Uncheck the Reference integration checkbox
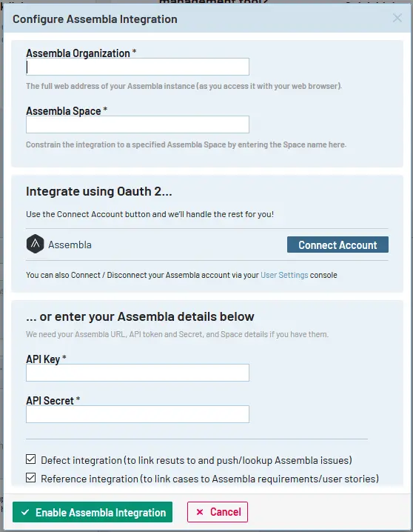 [31, 478]
